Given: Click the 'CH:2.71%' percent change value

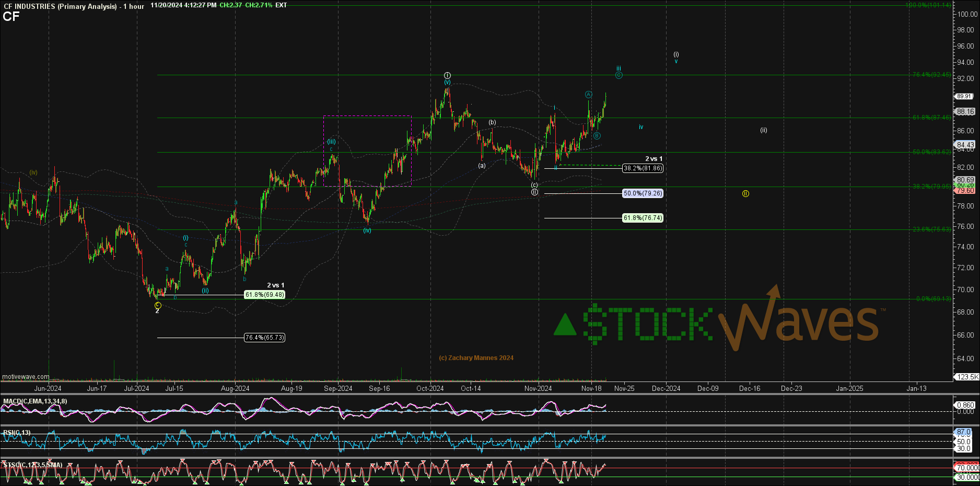Looking at the screenshot, I should 259,5.
